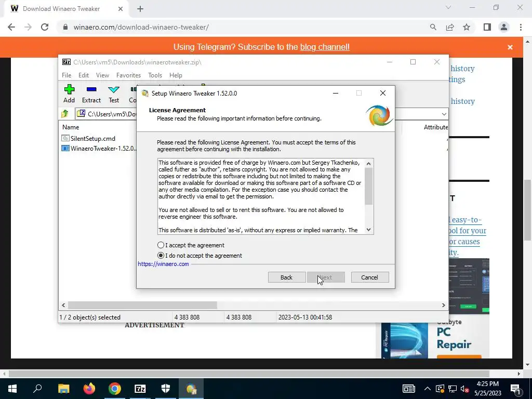Viewport: 532px width, 399px height.
Task: Click 7-Zip horizontal scroll right arrow
Action: point(443,305)
